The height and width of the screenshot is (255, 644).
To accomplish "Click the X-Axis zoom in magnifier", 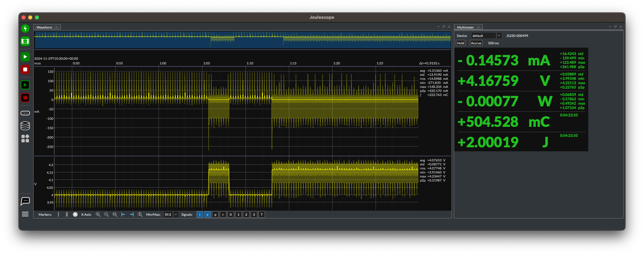I will [x=98, y=214].
